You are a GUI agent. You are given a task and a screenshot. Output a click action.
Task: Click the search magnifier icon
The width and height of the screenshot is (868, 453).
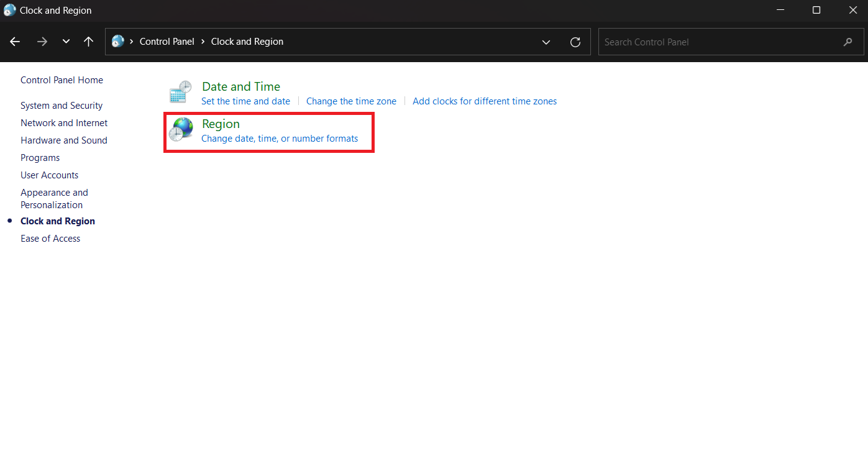pyautogui.click(x=848, y=42)
